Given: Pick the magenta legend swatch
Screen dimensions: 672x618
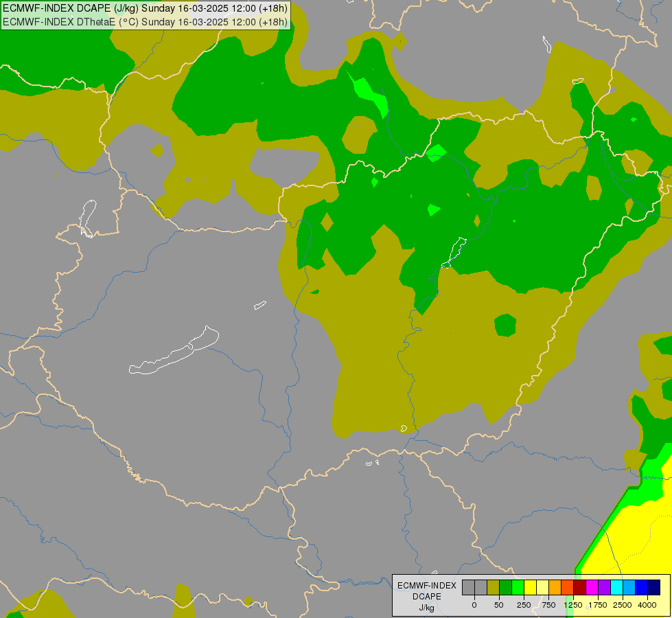Looking at the screenshot, I should [592, 587].
